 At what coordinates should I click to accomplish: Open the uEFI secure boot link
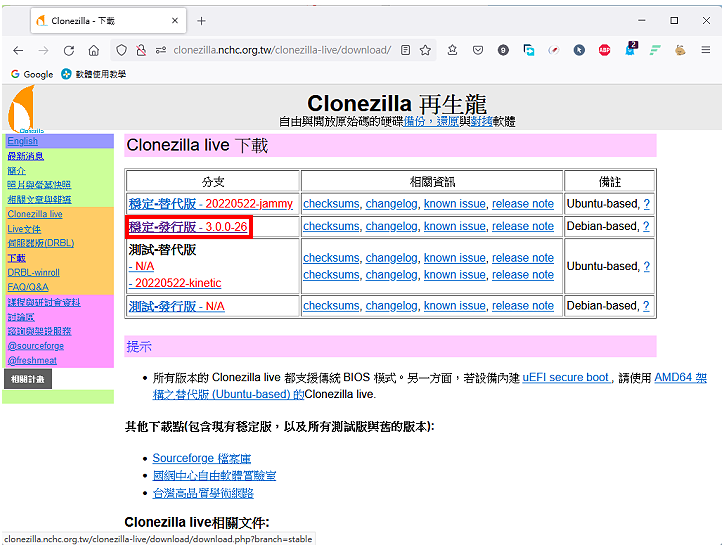(x=566, y=377)
